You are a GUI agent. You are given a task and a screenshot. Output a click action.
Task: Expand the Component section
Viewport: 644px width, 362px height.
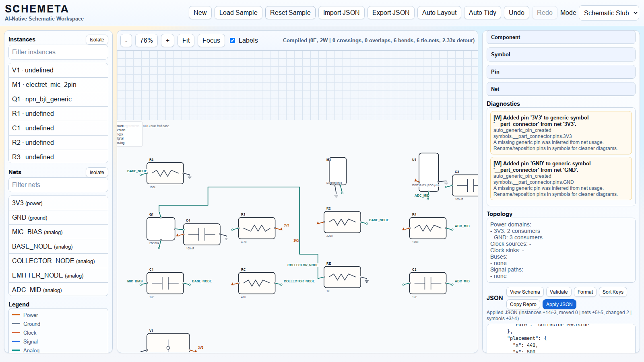pos(561,37)
